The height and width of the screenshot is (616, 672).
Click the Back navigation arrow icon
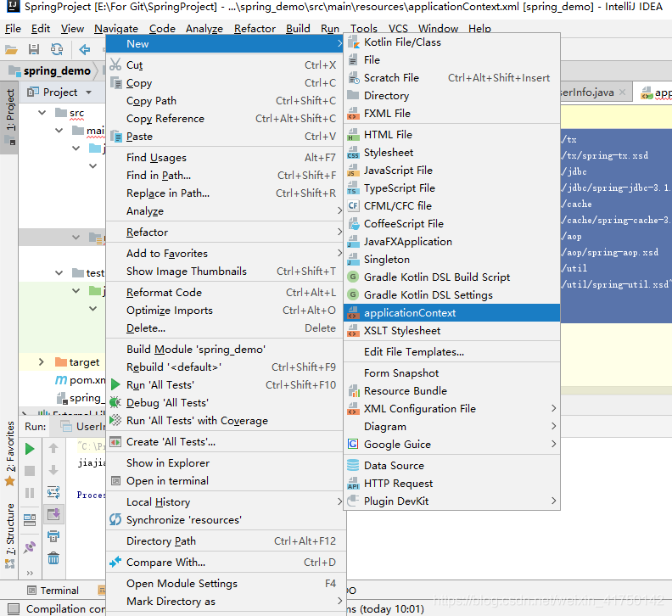[x=85, y=50]
